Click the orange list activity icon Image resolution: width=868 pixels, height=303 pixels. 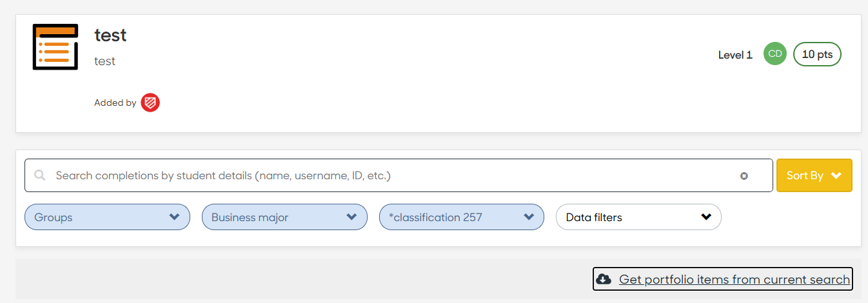55,47
